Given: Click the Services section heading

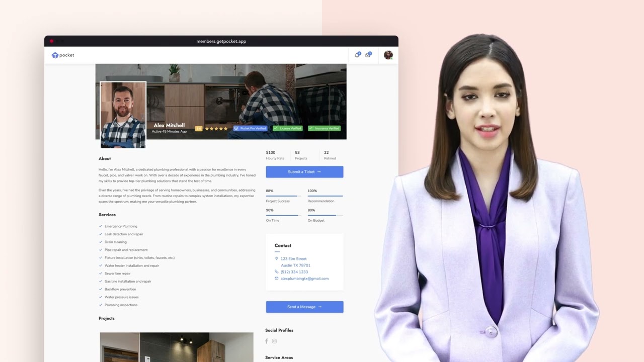Looking at the screenshot, I should tap(107, 215).
